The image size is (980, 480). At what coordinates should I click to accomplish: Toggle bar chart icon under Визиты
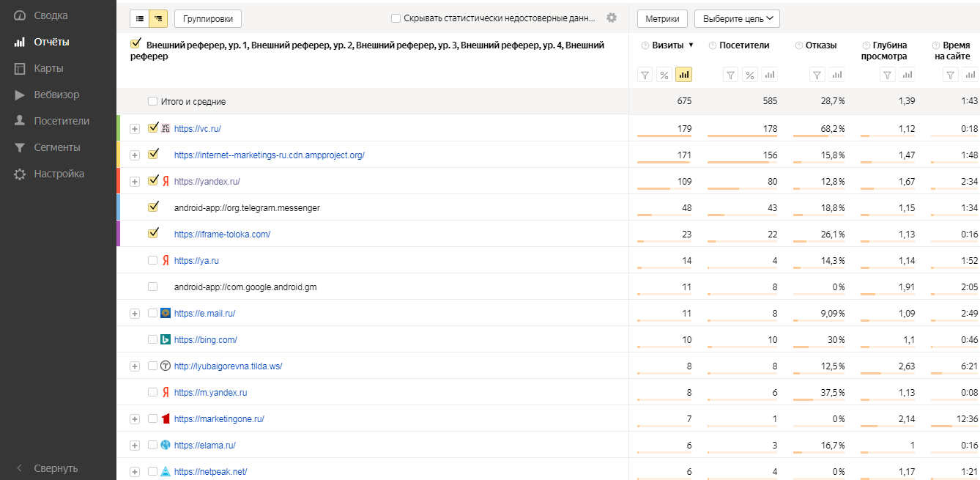click(683, 75)
